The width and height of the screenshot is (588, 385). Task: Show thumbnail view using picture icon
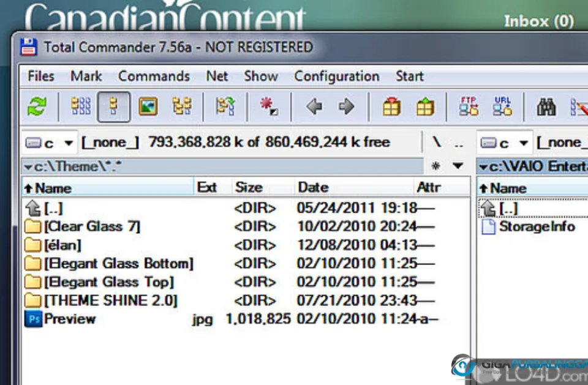pos(148,107)
